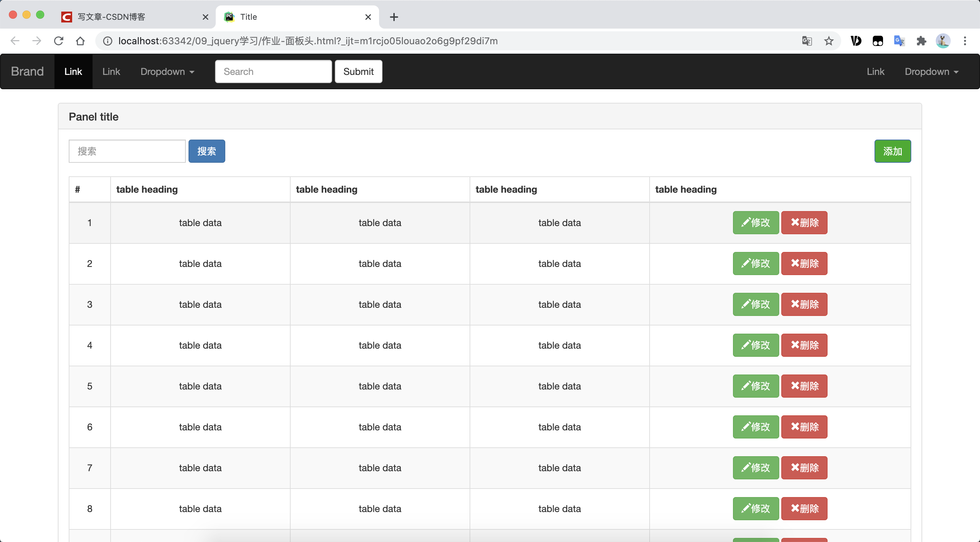Click the translate-page icon in address bar
The width and height of the screenshot is (980, 542).
[x=807, y=41]
